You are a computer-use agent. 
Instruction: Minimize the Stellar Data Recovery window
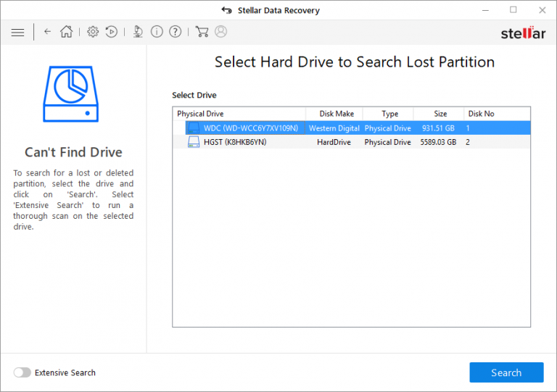(x=485, y=10)
